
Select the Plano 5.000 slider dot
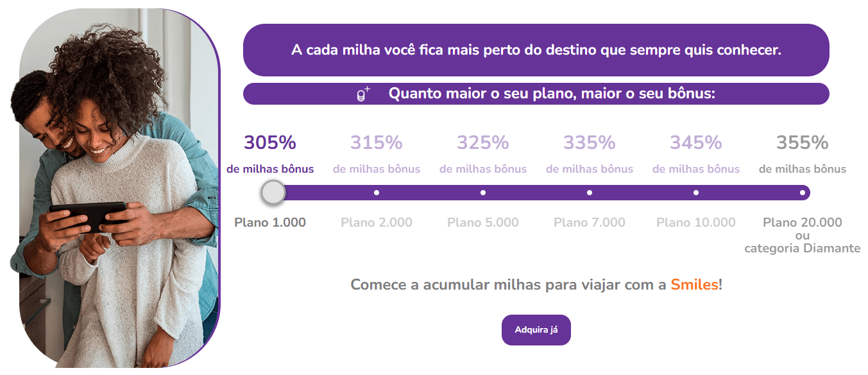click(483, 193)
